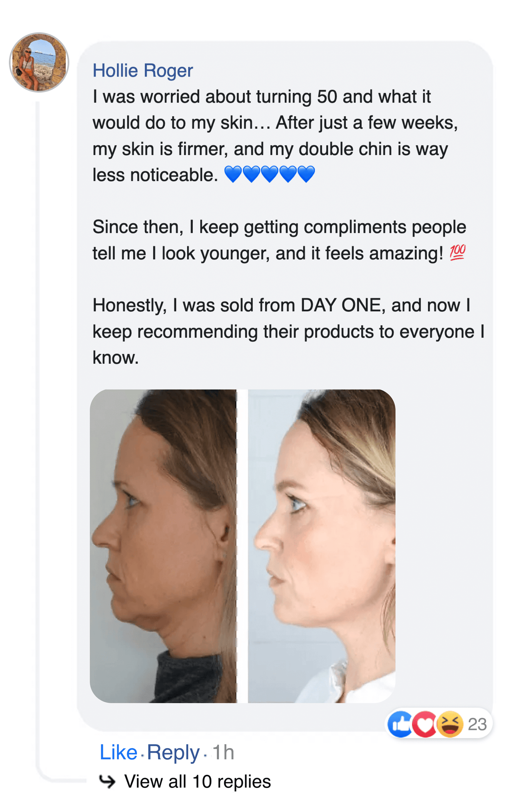Click the red heart reaction icon
Viewport: 508px width, 812px height.
[x=425, y=724]
